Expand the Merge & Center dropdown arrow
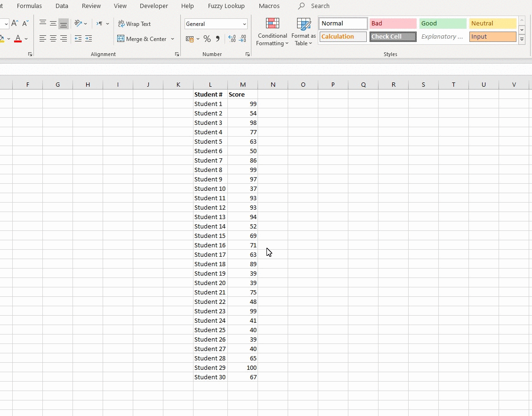Screen dimensions: 532x416 (172, 39)
